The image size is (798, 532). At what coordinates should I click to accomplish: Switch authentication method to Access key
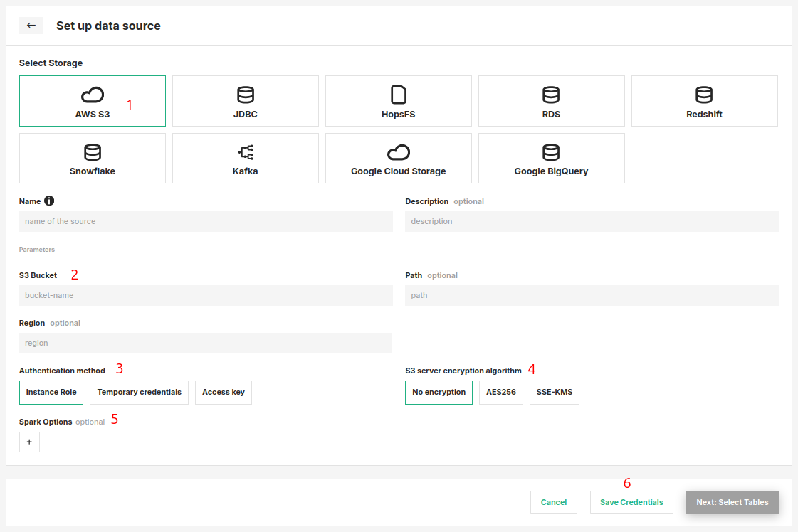(224, 393)
